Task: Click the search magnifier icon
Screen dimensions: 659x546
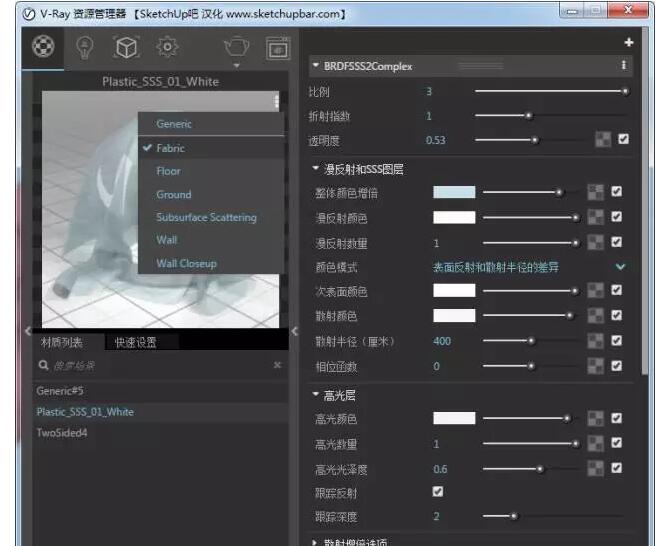Action: pos(43,365)
